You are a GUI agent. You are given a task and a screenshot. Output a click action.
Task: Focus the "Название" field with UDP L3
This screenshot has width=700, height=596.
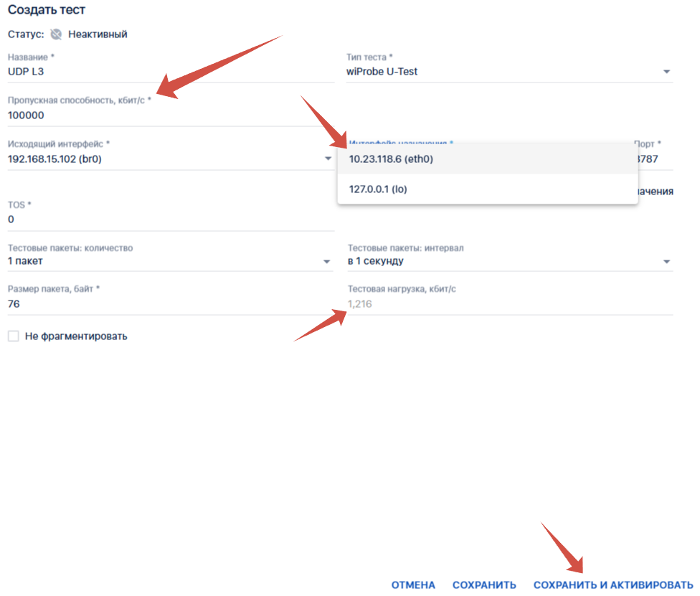(x=170, y=72)
